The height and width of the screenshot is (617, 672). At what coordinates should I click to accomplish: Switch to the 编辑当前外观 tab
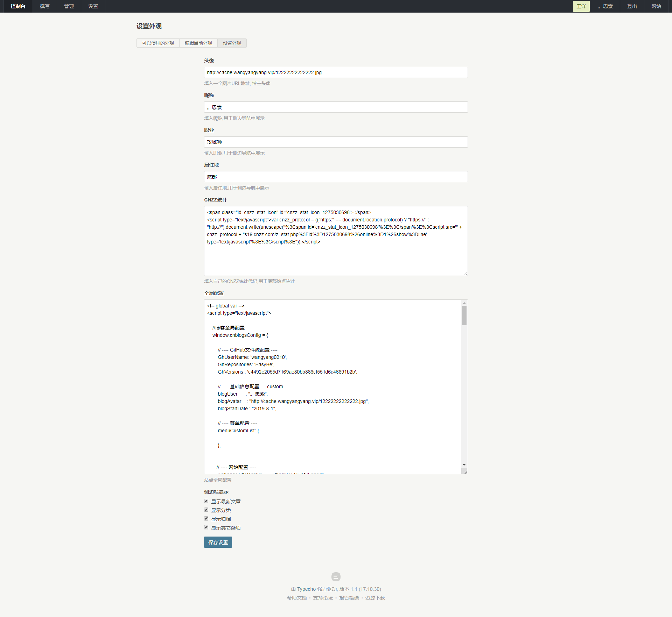(x=198, y=43)
